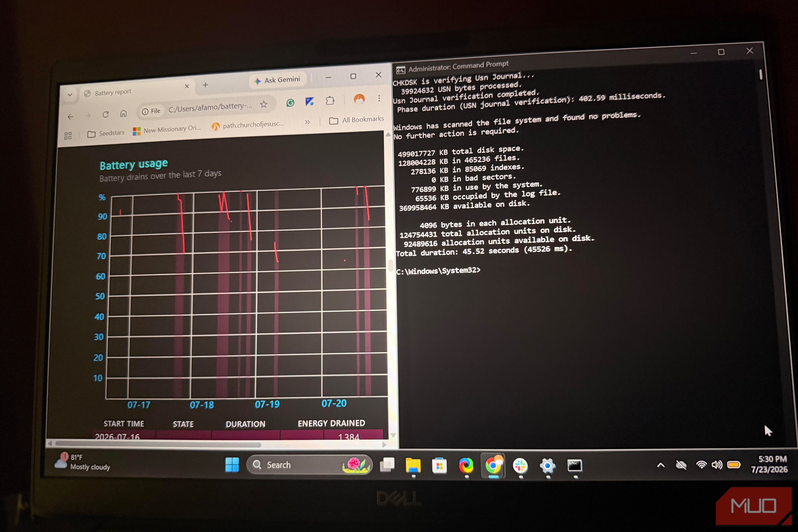Open the apps grid in bookmarks bar

point(68,136)
